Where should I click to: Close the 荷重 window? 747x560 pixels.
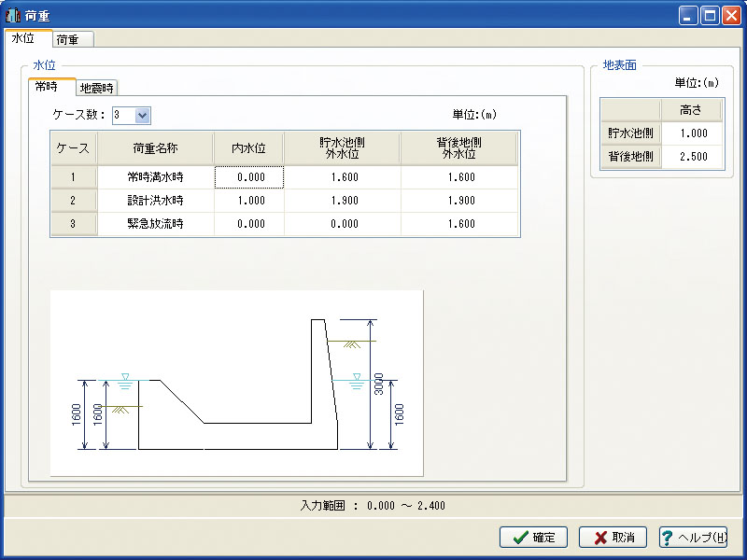(731, 16)
